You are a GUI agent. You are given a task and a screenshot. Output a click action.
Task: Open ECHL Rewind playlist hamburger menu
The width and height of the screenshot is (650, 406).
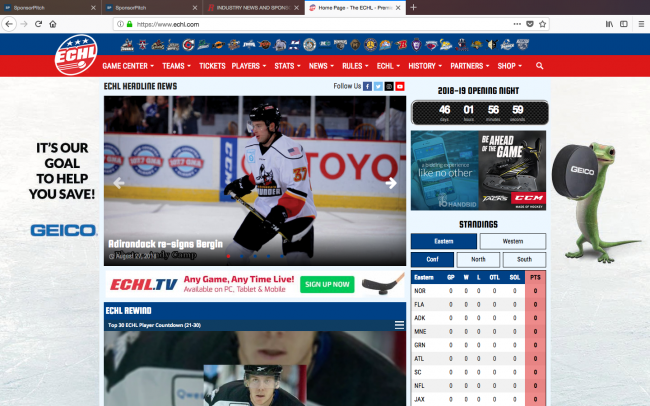tap(399, 325)
